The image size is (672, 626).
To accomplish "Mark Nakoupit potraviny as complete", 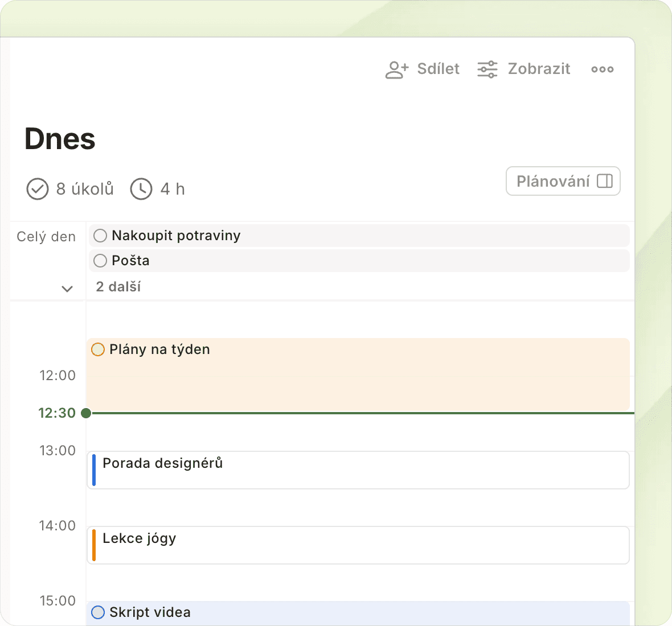I will tap(100, 236).
